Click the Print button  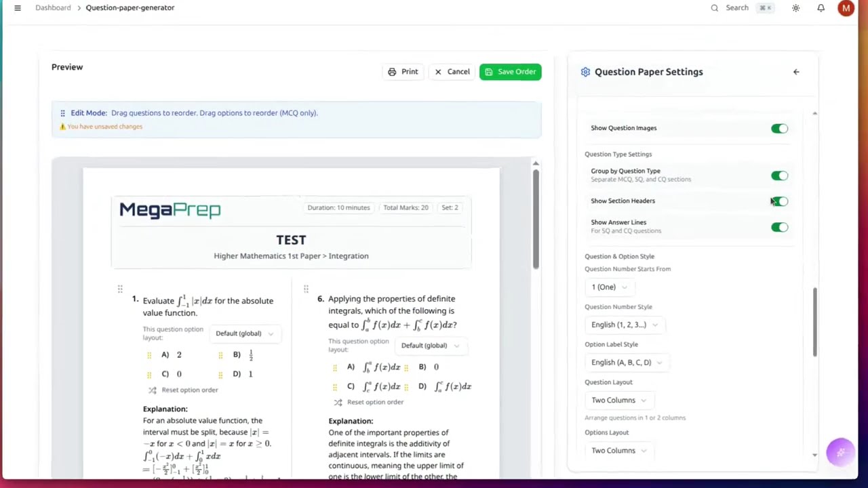point(403,72)
